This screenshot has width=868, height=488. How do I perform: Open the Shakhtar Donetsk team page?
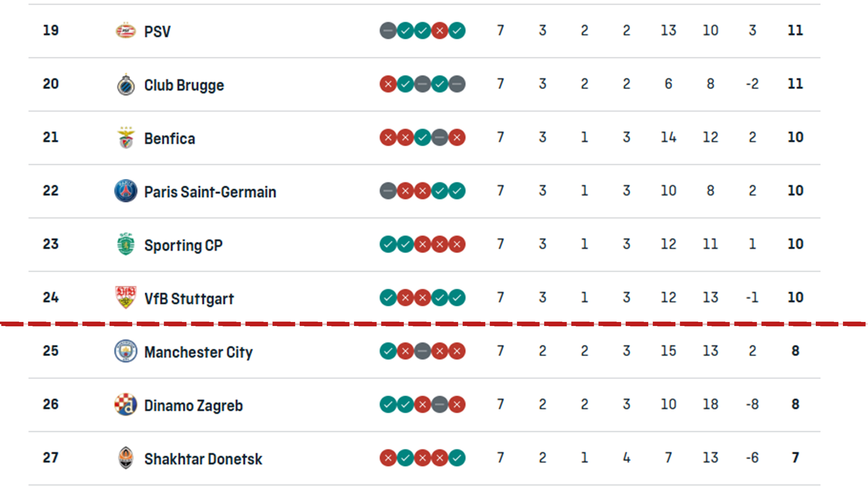203,459
